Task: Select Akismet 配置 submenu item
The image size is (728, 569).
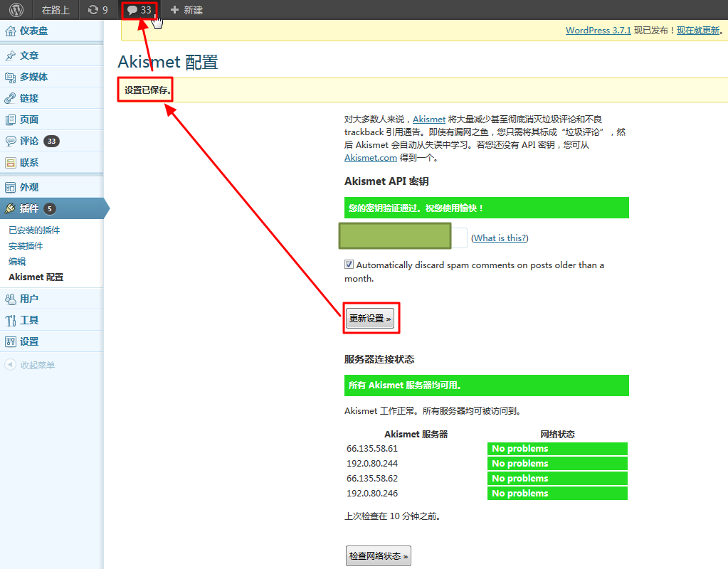Action: coord(36,277)
